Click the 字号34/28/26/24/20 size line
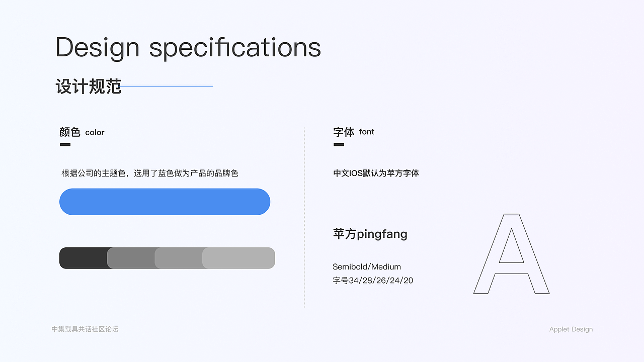Screen dimensions: 644x362 373,281
